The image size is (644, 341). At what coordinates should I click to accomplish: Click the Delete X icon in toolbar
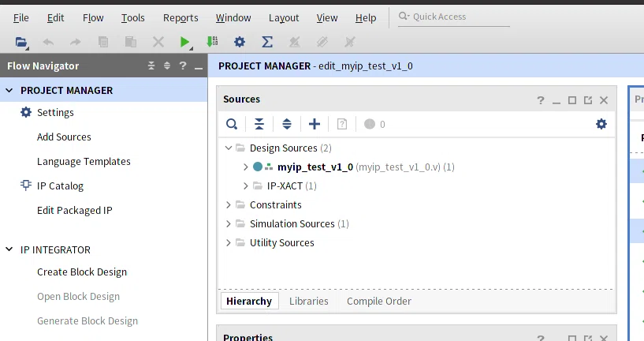tap(158, 42)
